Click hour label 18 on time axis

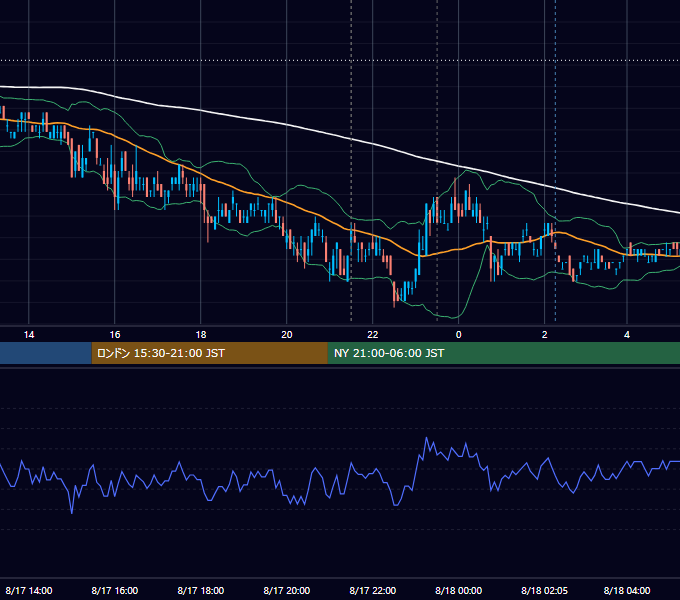tap(201, 335)
